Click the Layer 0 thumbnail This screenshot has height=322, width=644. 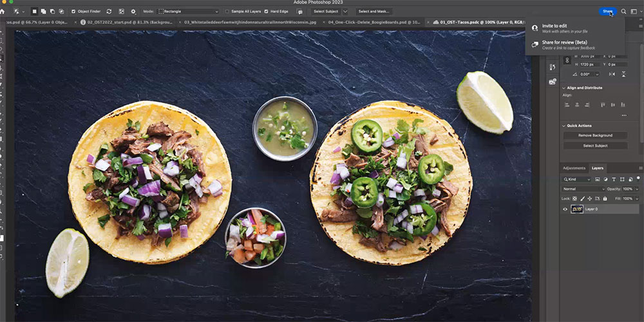click(x=577, y=209)
